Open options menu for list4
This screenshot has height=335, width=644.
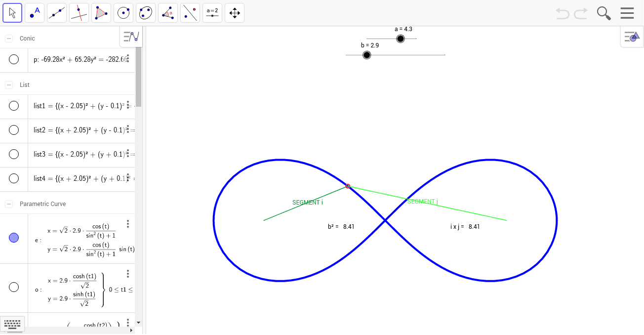pos(128,177)
